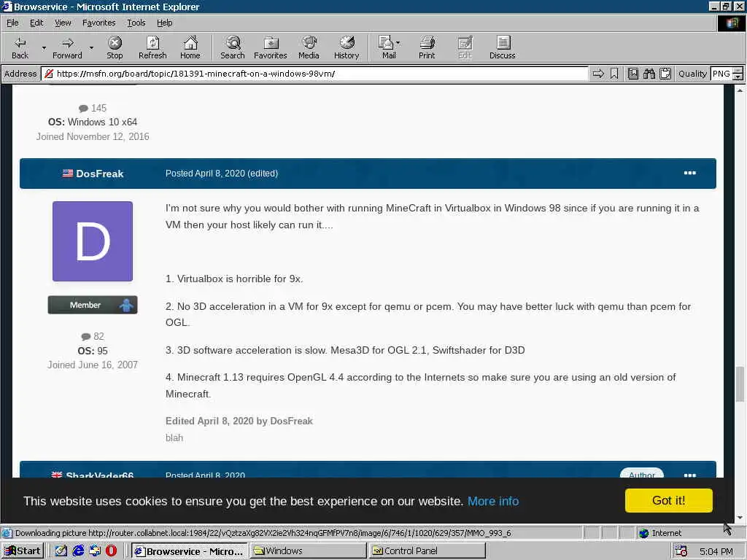
Task: Open the File menu
Action: coord(12,23)
